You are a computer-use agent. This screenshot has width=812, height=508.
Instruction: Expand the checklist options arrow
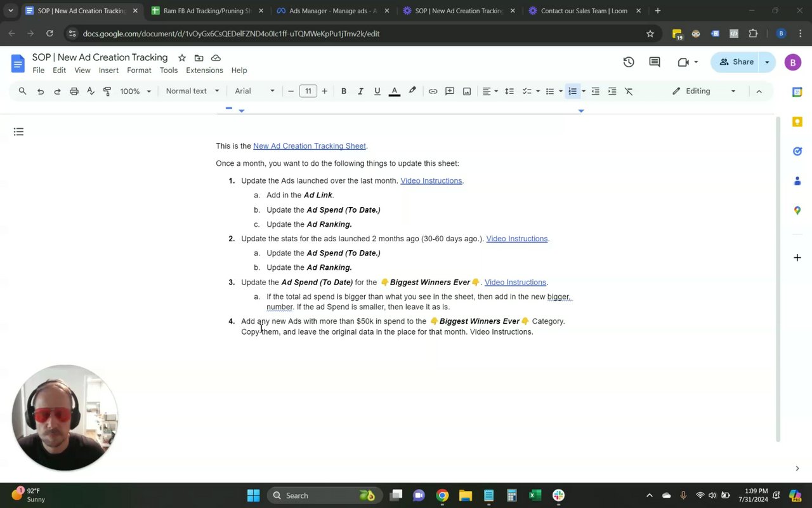click(x=538, y=91)
